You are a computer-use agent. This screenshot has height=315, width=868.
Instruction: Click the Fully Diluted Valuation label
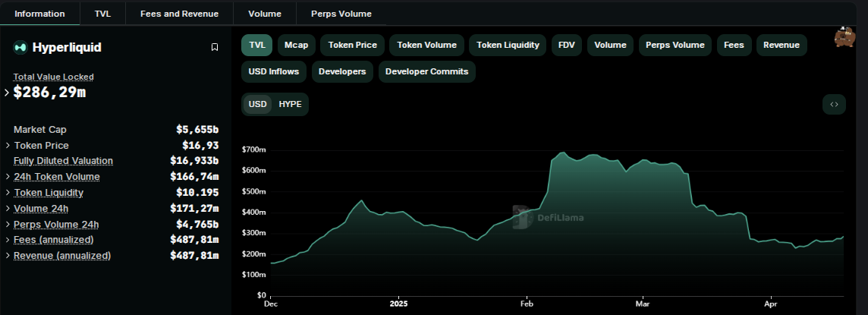click(x=63, y=161)
